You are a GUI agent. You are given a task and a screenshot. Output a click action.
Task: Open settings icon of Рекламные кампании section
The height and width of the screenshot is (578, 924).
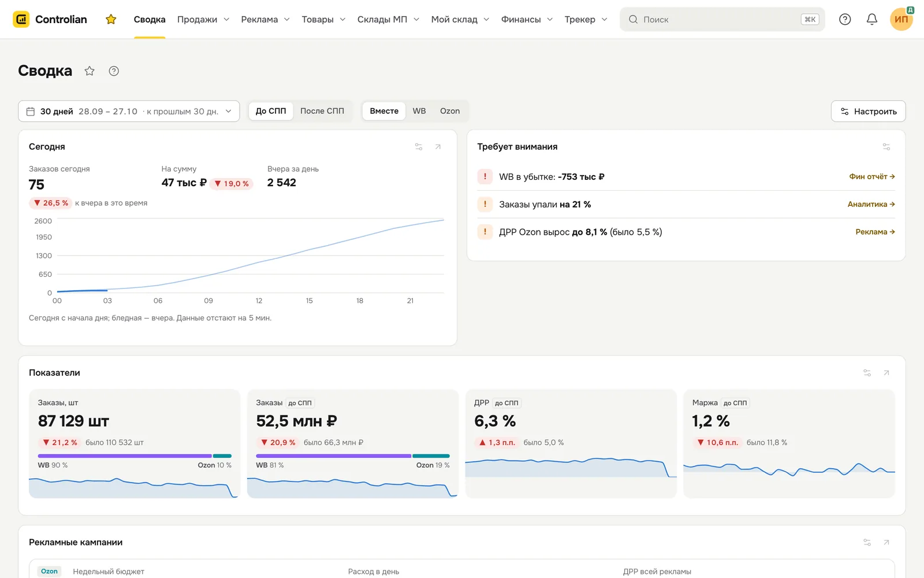867,542
